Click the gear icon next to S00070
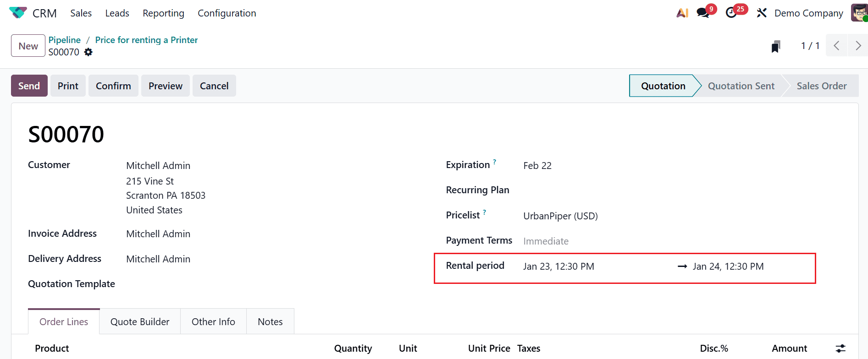The width and height of the screenshot is (868, 359). (88, 52)
